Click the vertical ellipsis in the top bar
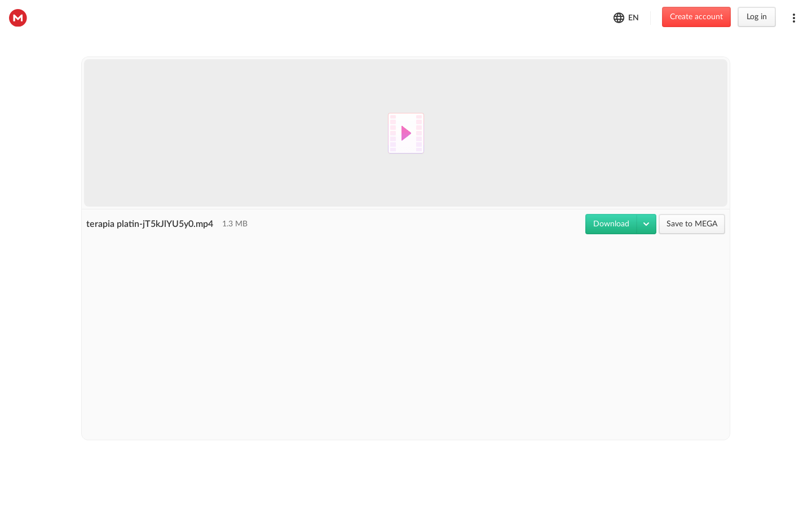The width and height of the screenshot is (812, 508). click(x=793, y=18)
